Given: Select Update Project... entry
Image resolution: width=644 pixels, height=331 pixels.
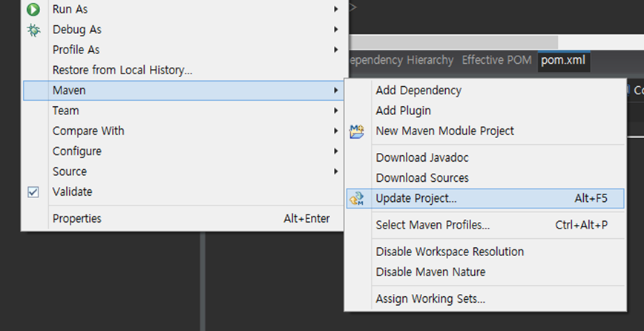Looking at the screenshot, I should point(485,198).
